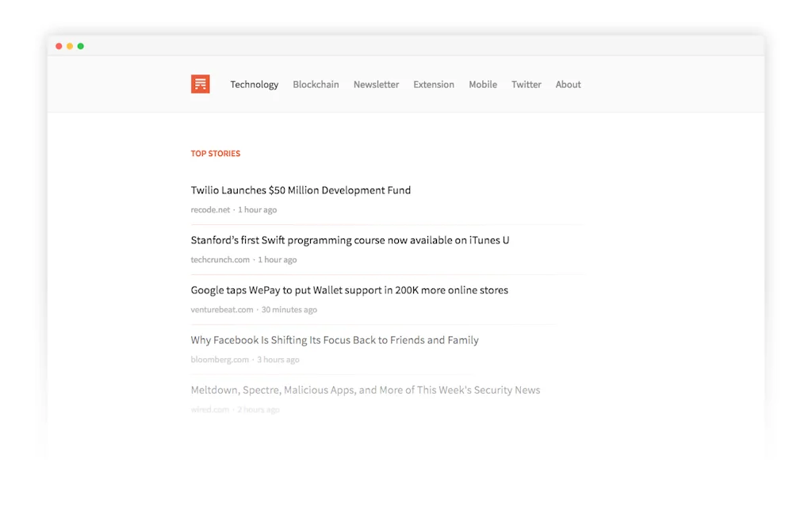This screenshot has width=812, height=531.
Task: Open the Stanford Swift programming course article
Action: (x=350, y=240)
